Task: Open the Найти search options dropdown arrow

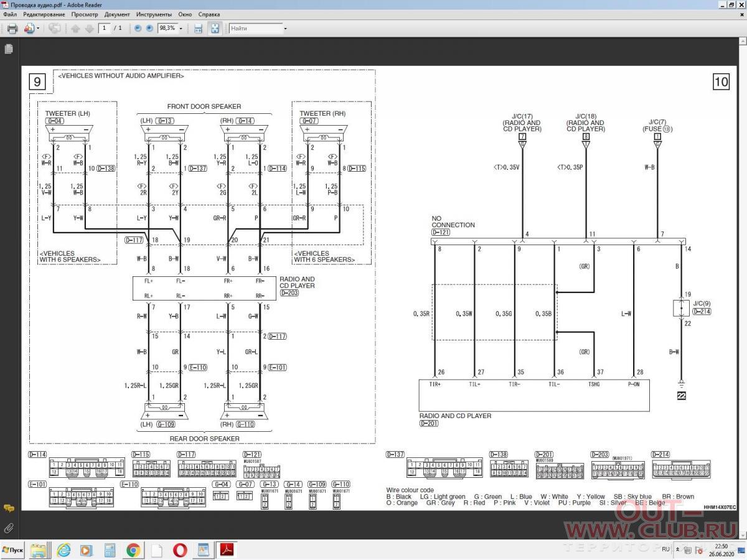Action: (x=286, y=29)
